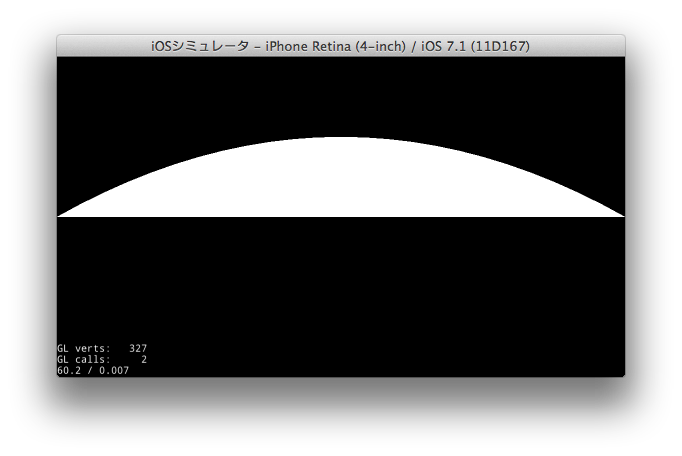Click the iOS Simulator window title bar
This screenshot has width=682, height=456.
pos(341,46)
